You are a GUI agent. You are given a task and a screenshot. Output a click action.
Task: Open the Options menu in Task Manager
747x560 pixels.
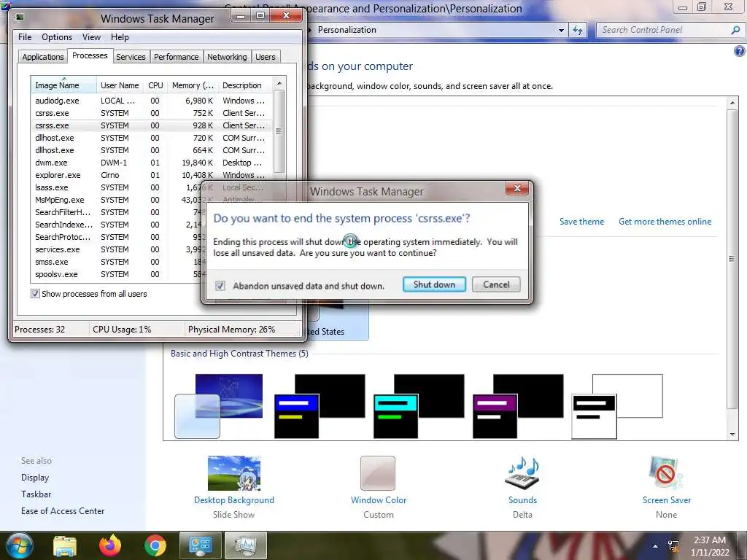(57, 37)
